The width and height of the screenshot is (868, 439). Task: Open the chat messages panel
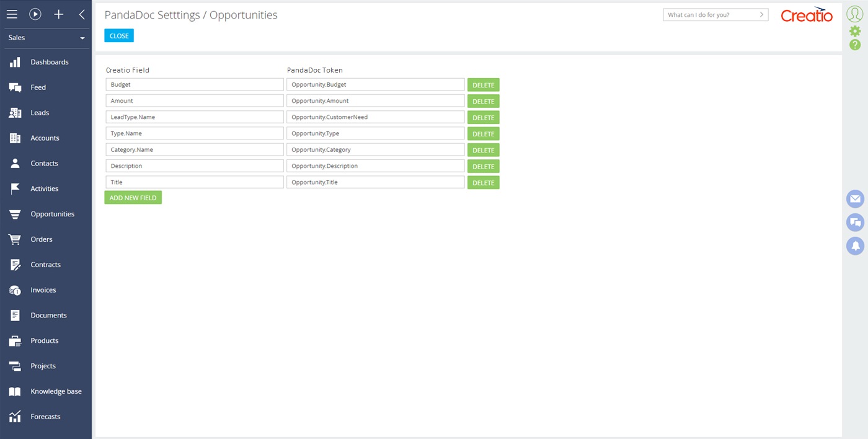coord(855,223)
